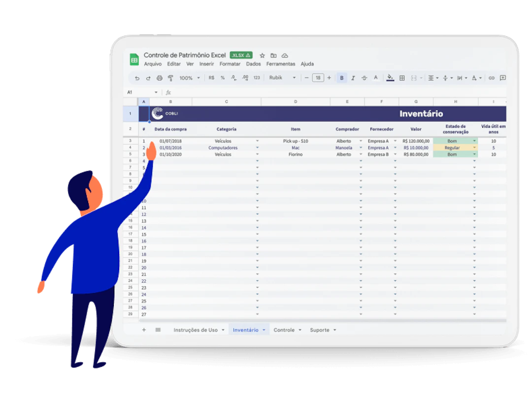
Task: Click the insert link icon
Action: [491, 78]
